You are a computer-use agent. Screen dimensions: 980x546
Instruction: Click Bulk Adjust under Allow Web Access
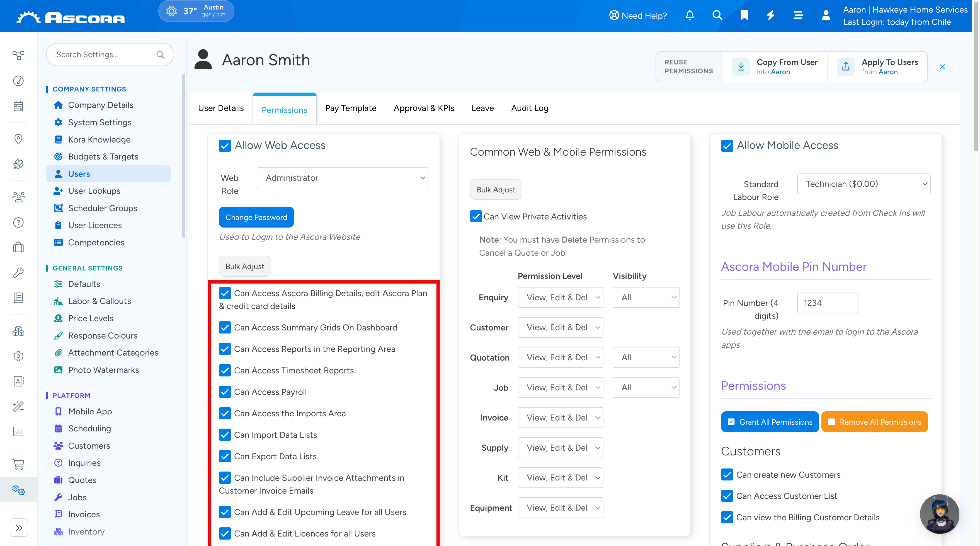tap(245, 266)
